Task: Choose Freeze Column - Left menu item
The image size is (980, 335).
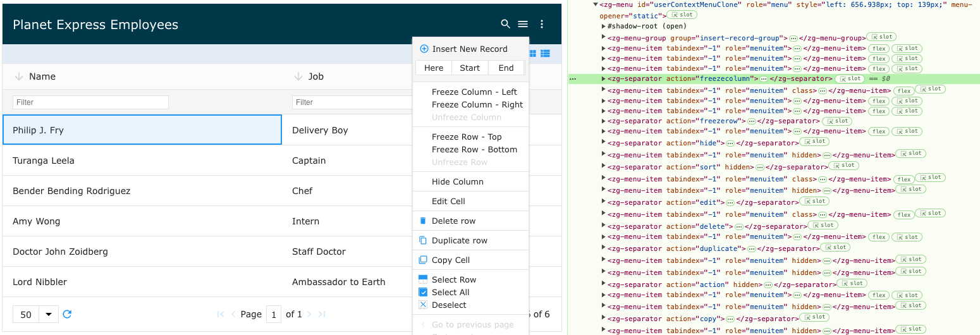Action: point(474,92)
